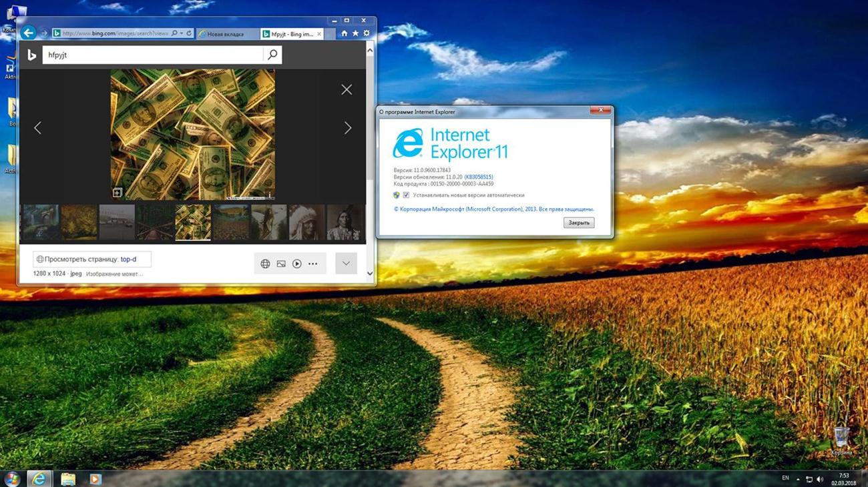This screenshot has width=868, height=487.
Task: Click the page vertical scrollbar down arrow
Action: [x=370, y=273]
